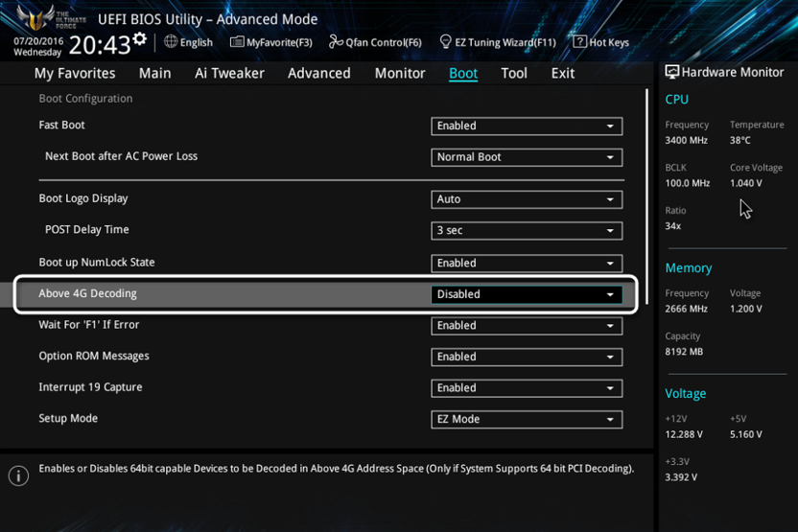798x532 pixels.
Task: Click the Ratio value 34x
Action: tap(672, 226)
